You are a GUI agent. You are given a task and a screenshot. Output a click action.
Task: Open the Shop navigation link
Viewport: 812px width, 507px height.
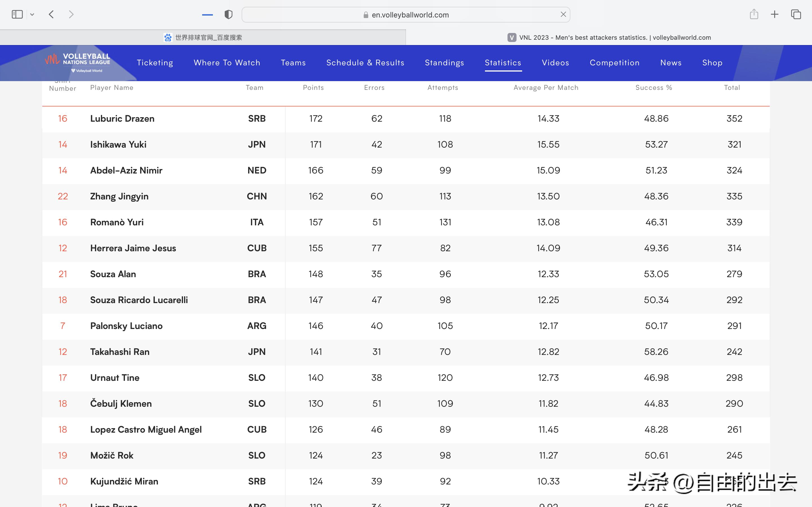(x=712, y=63)
